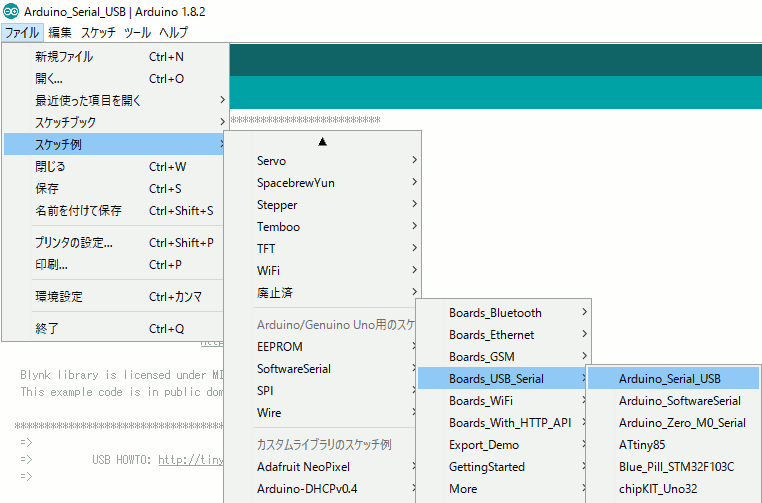Select プリンタの設定... entry

pos(116,242)
